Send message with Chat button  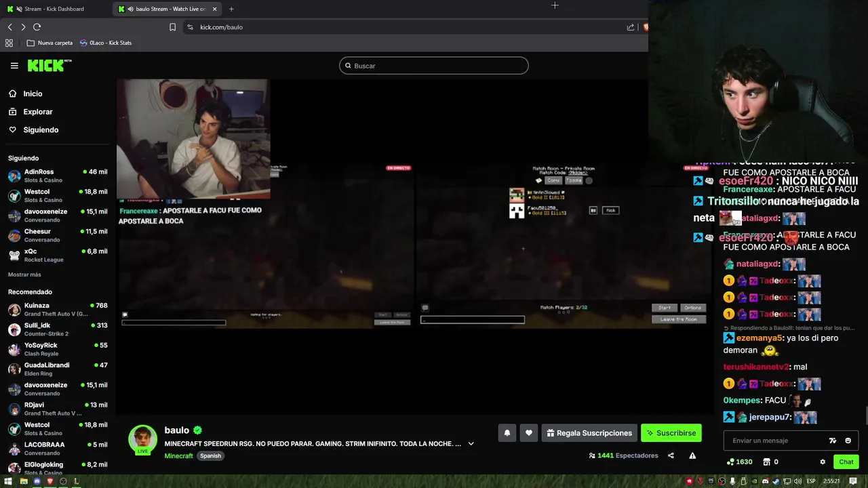(846, 462)
